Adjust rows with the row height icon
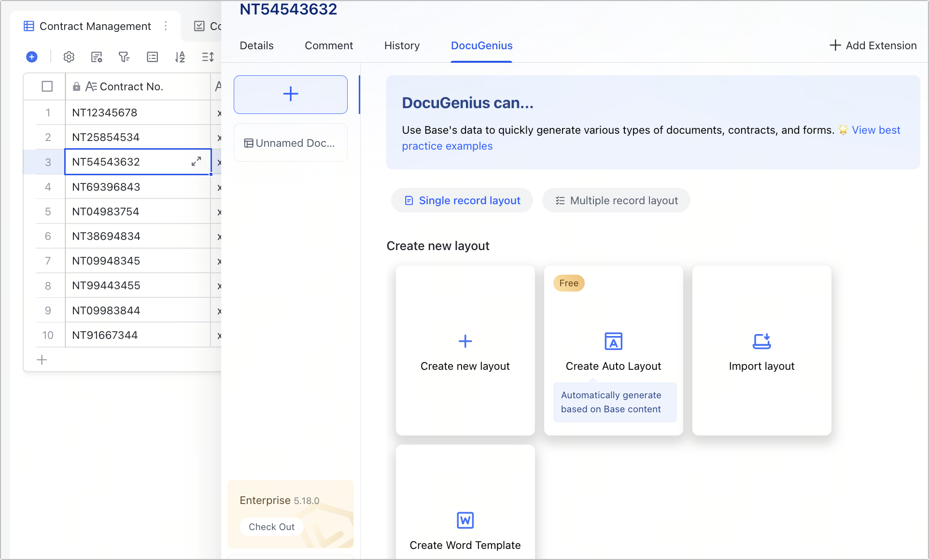This screenshot has height=560, width=929. tap(208, 56)
